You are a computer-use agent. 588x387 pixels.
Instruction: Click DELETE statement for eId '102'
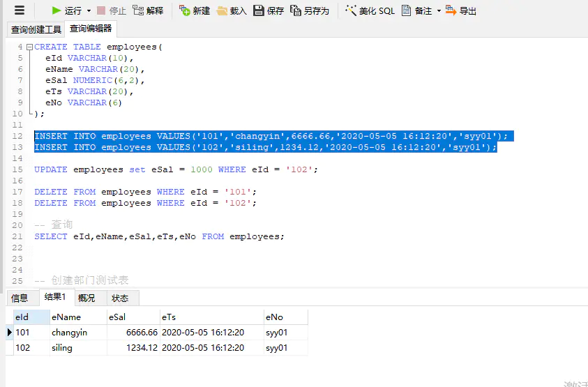[146, 203]
